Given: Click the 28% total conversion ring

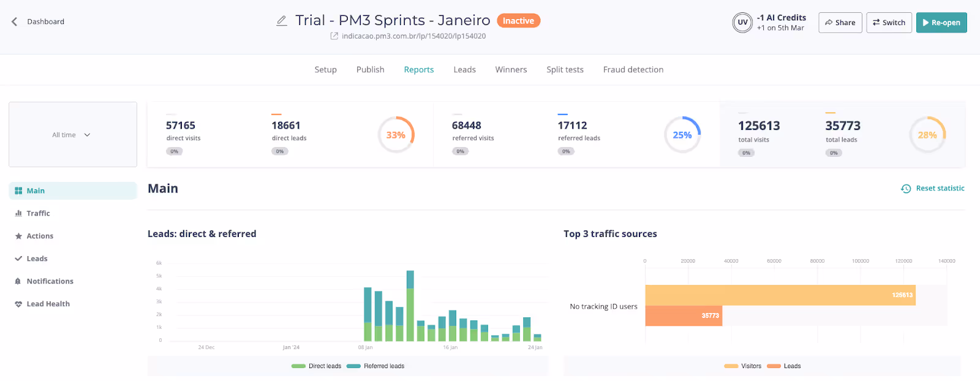Looking at the screenshot, I should coord(927,135).
